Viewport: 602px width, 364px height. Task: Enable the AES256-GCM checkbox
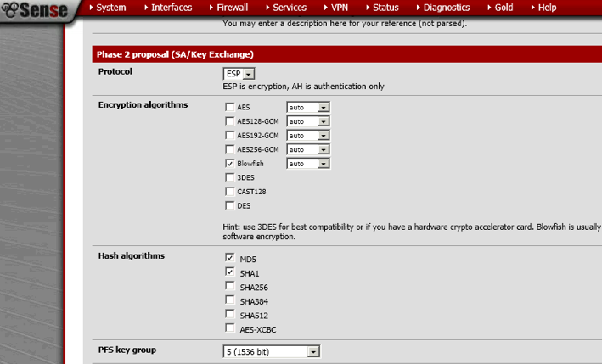[x=229, y=149]
